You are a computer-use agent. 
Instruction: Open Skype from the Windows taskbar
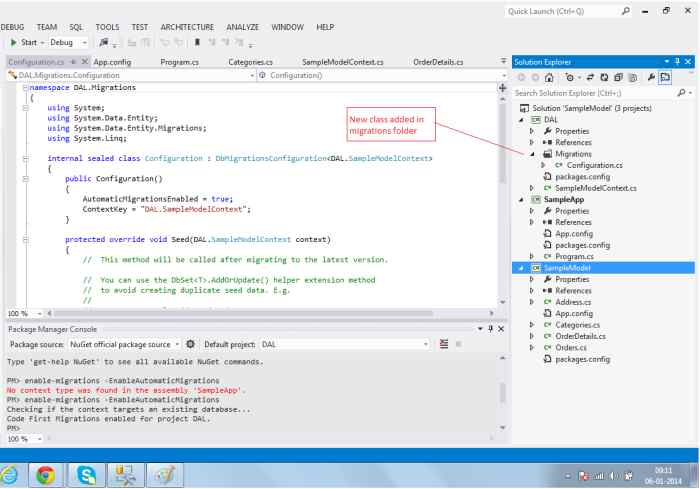point(85,473)
